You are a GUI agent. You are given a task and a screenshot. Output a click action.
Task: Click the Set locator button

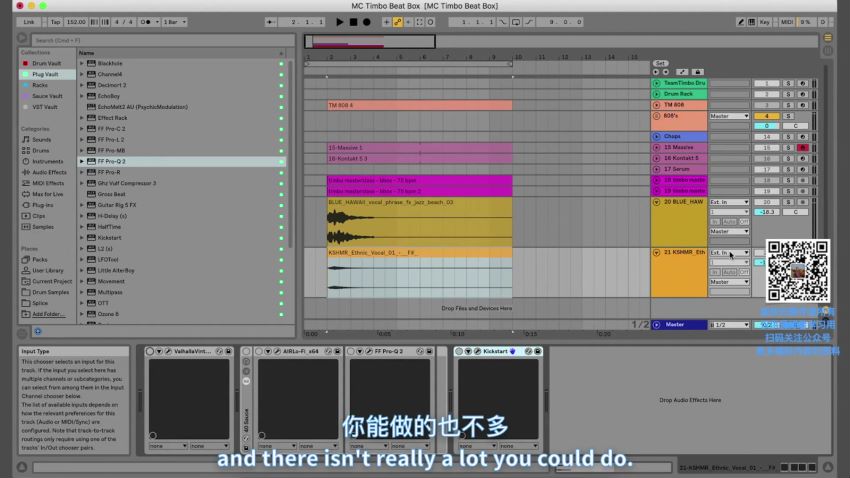[660, 63]
